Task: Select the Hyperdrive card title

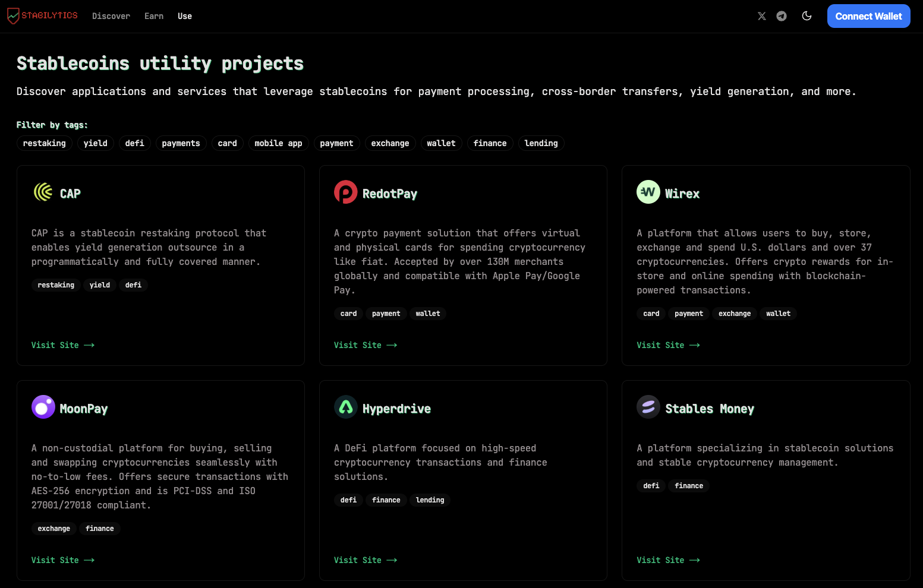Action: click(396, 409)
